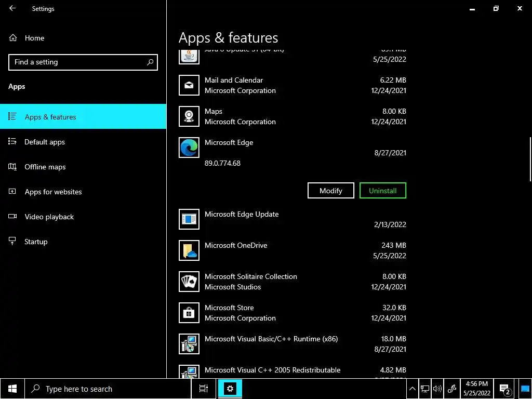Open the Action Center notifications
This screenshot has width=532, height=399.
(505, 389)
